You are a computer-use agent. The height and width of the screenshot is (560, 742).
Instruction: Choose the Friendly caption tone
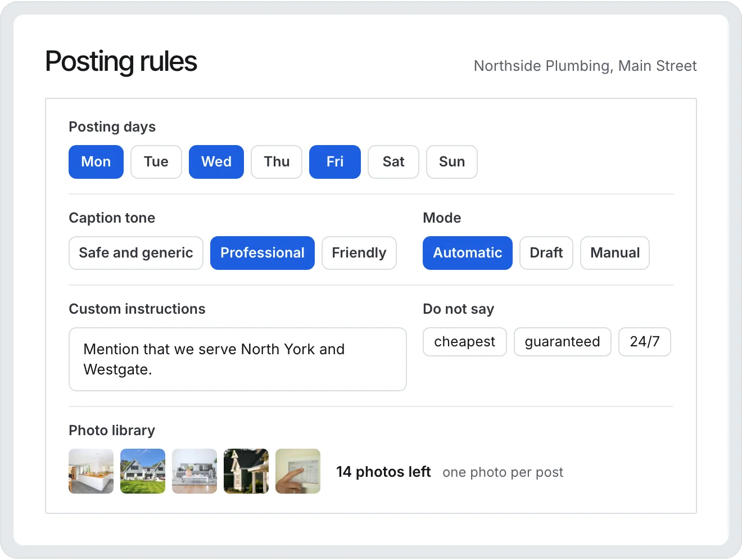click(x=359, y=253)
